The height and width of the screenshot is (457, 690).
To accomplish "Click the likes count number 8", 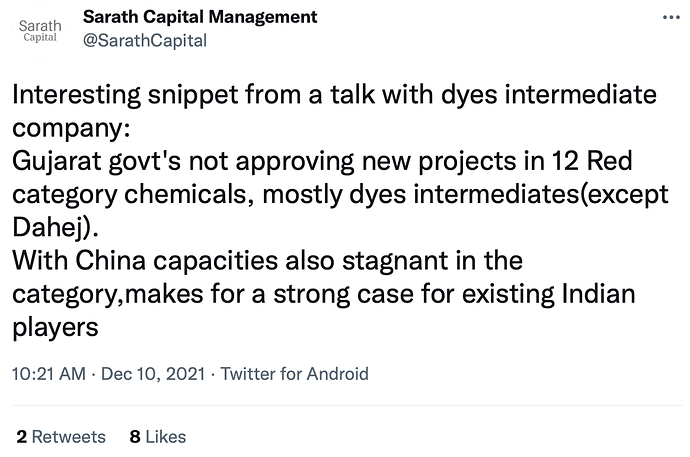I will coord(134,436).
